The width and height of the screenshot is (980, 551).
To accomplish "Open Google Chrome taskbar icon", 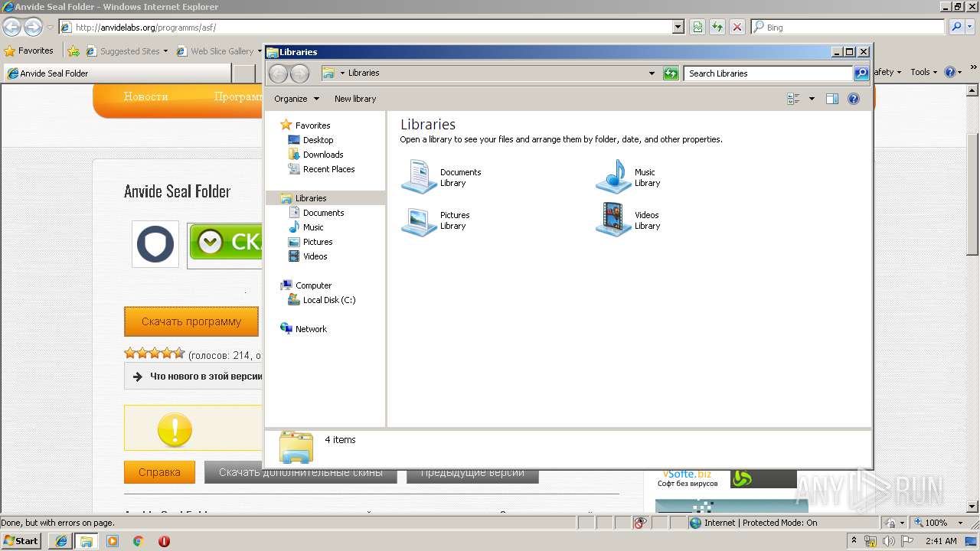I will coord(139,541).
